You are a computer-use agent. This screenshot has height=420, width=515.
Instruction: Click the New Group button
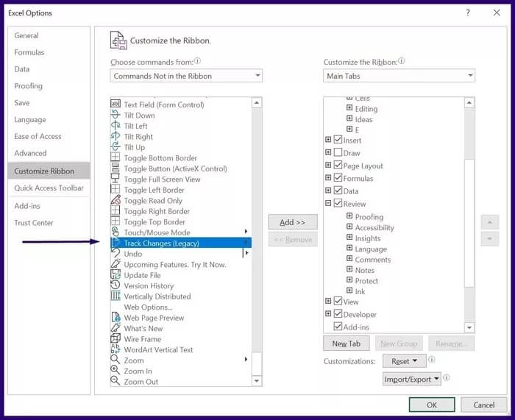click(399, 344)
